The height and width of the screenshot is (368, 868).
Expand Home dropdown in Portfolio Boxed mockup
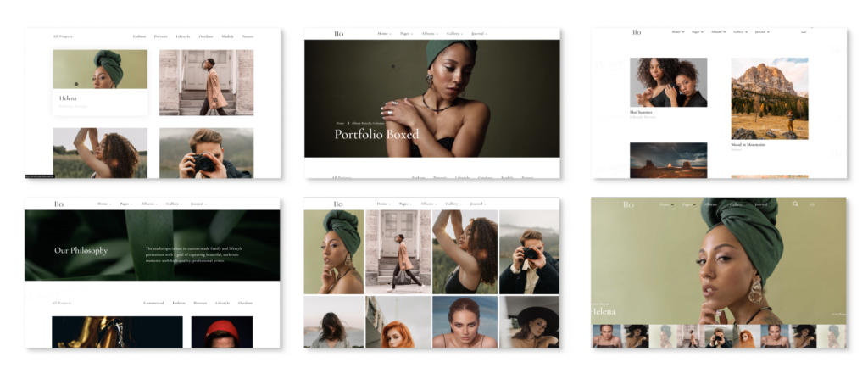tap(384, 34)
